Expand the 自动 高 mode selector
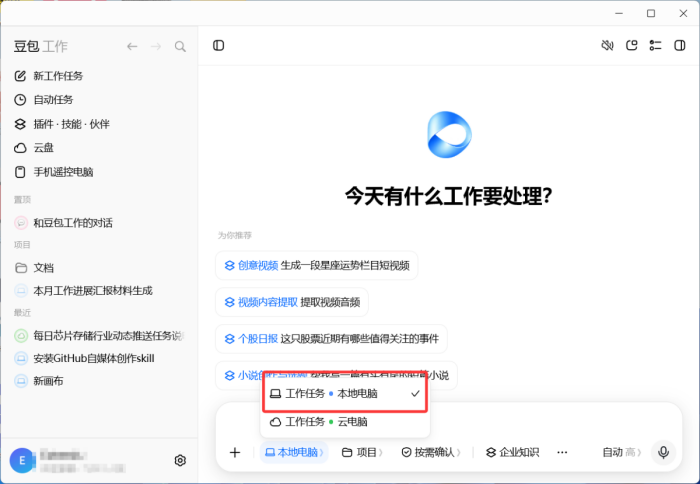The image size is (700, 484). pyautogui.click(x=621, y=452)
